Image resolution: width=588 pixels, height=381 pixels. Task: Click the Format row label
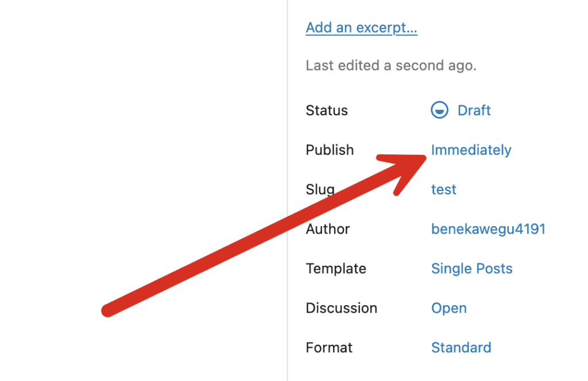click(329, 348)
